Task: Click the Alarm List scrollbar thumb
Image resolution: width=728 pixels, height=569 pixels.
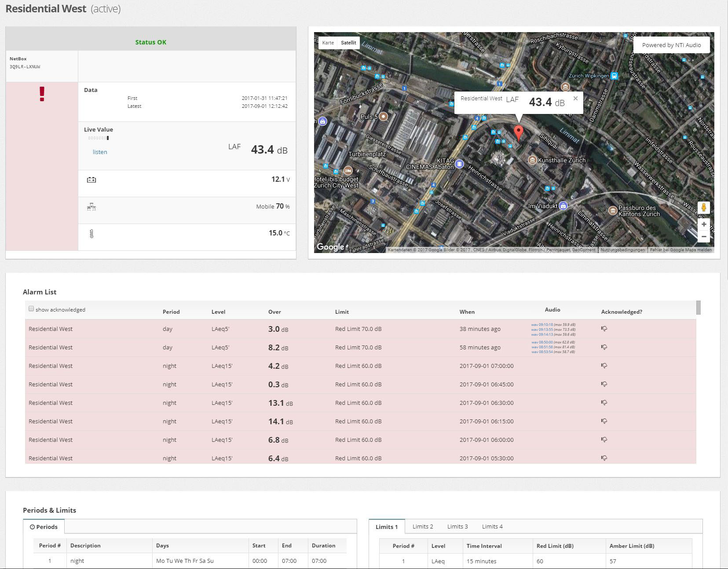Action: tap(698, 308)
